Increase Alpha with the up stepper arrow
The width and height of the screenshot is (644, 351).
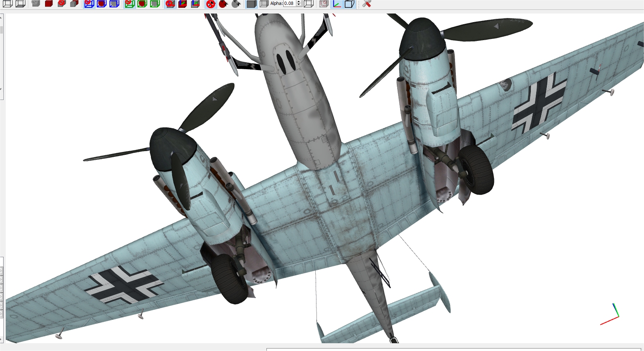click(x=299, y=2)
